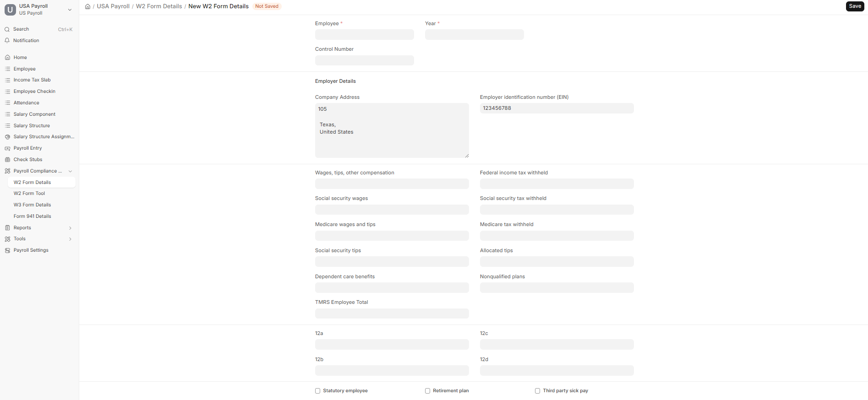Click the home icon in the breadcrumb
Screen dimensions: 868x400
pyautogui.click(x=87, y=6)
